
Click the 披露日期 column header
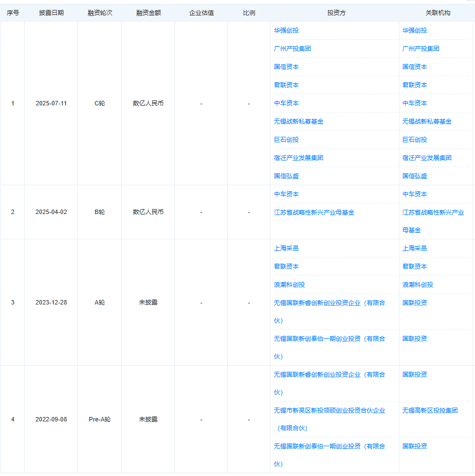[x=51, y=13]
